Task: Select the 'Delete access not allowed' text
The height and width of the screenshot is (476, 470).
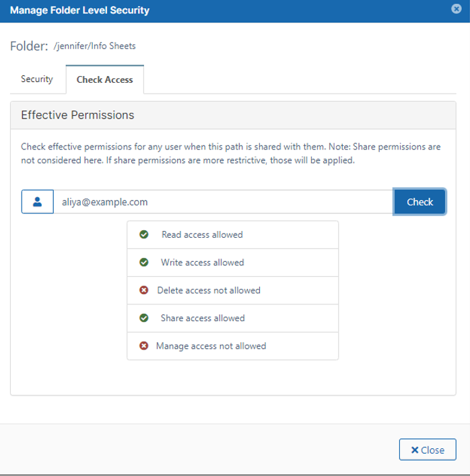Action: tap(209, 290)
